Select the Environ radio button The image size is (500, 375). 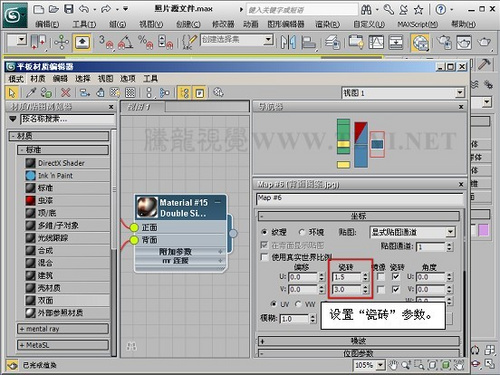point(302,232)
